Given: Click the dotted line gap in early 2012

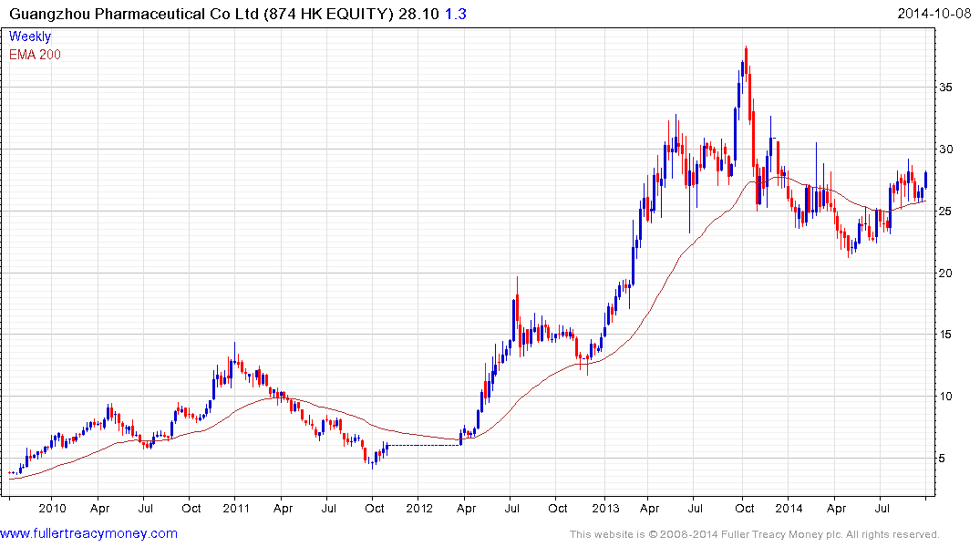Looking at the screenshot, I should pyautogui.click(x=425, y=445).
